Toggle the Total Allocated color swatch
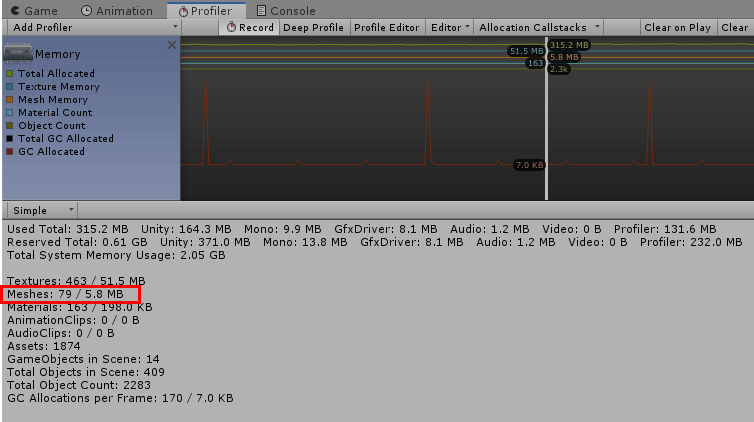Image resolution: width=754 pixels, height=422 pixels. [x=10, y=74]
